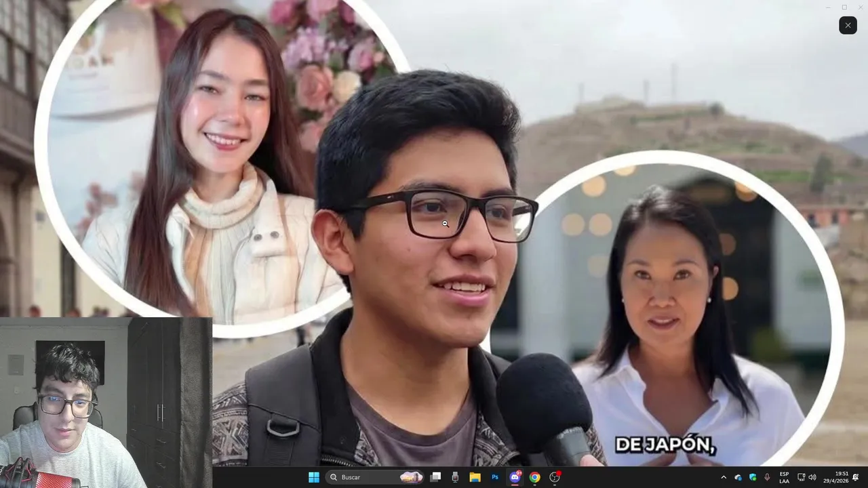Click the OneDrive cloud tray icon
This screenshot has width=868, height=488.
point(738,477)
